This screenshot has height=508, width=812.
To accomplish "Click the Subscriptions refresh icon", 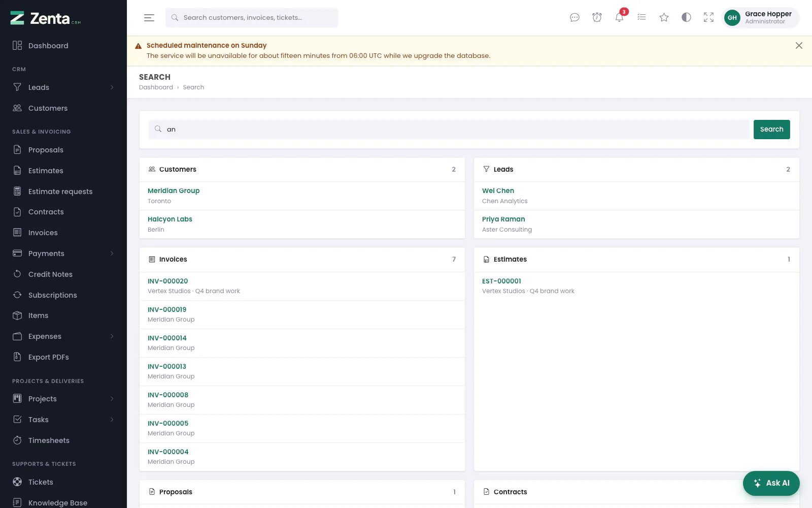I will point(17,295).
